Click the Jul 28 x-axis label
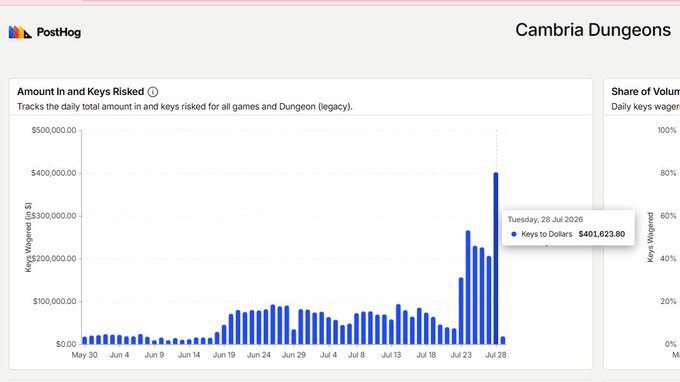The height and width of the screenshot is (382, 680). [x=496, y=355]
